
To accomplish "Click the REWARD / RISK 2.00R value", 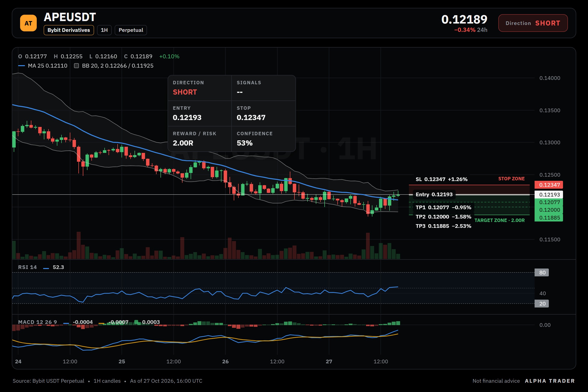I will tap(183, 143).
